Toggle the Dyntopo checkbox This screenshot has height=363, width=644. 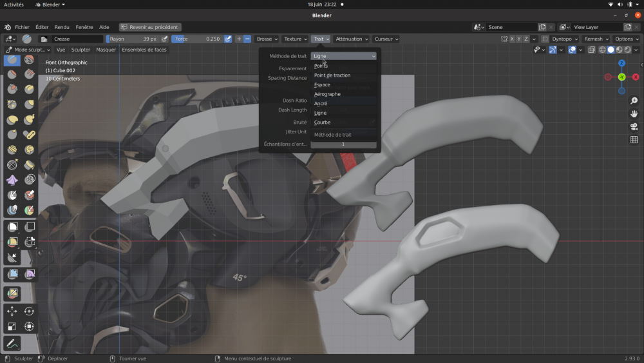[545, 39]
